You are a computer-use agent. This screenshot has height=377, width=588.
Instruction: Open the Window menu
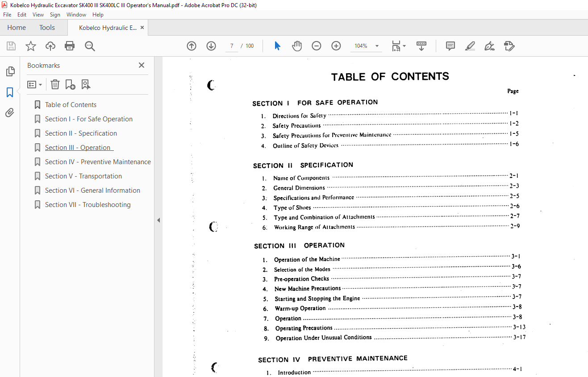click(x=76, y=15)
